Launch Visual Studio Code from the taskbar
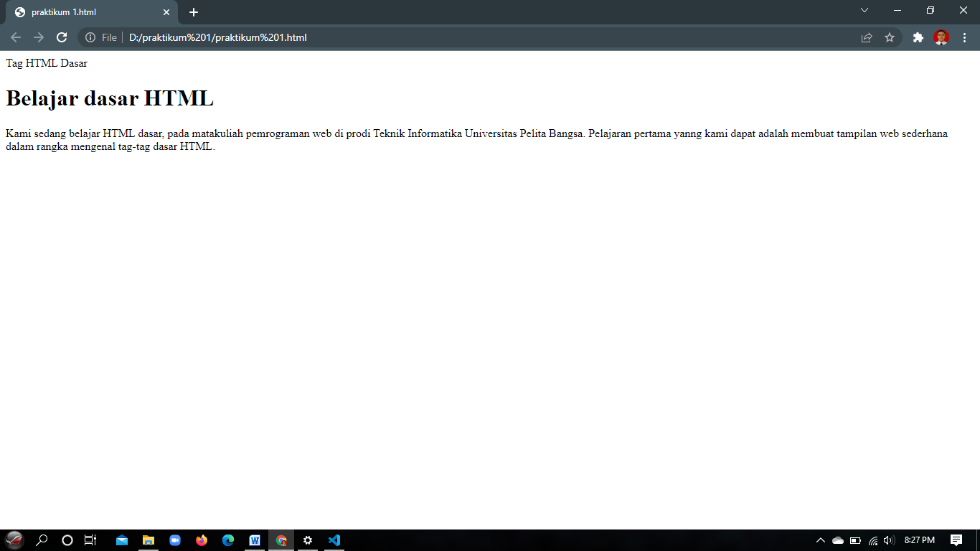980x551 pixels. [x=334, y=540]
